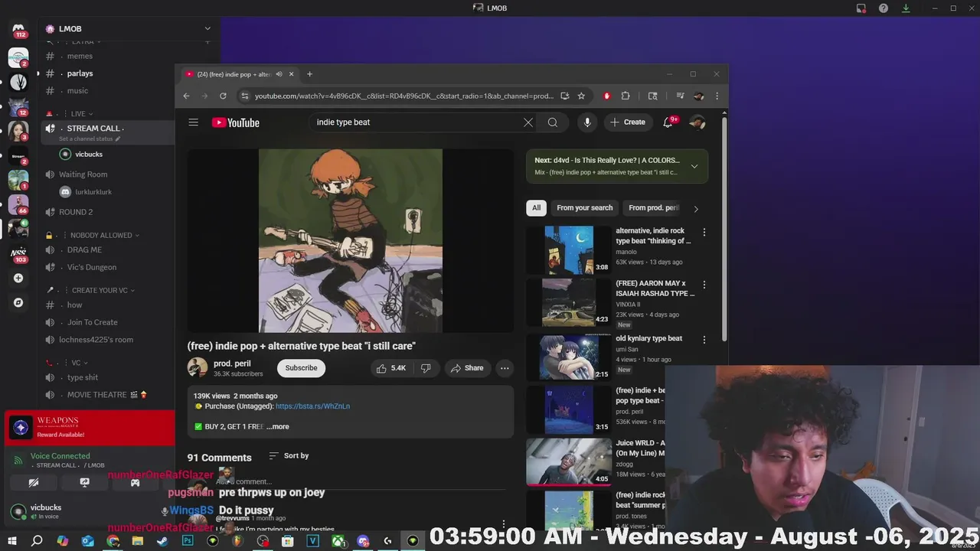Share your screen in Discord voice panel
The image size is (980, 551).
coord(84,483)
